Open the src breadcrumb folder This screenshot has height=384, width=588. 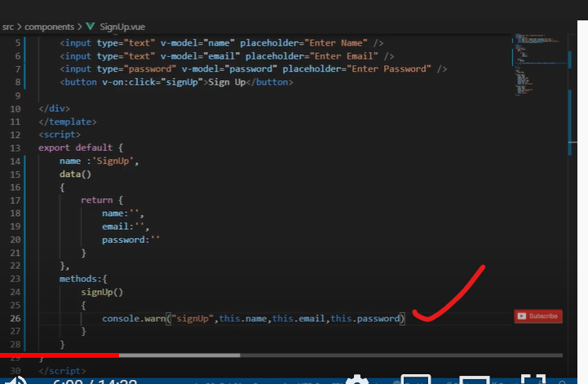[8, 27]
